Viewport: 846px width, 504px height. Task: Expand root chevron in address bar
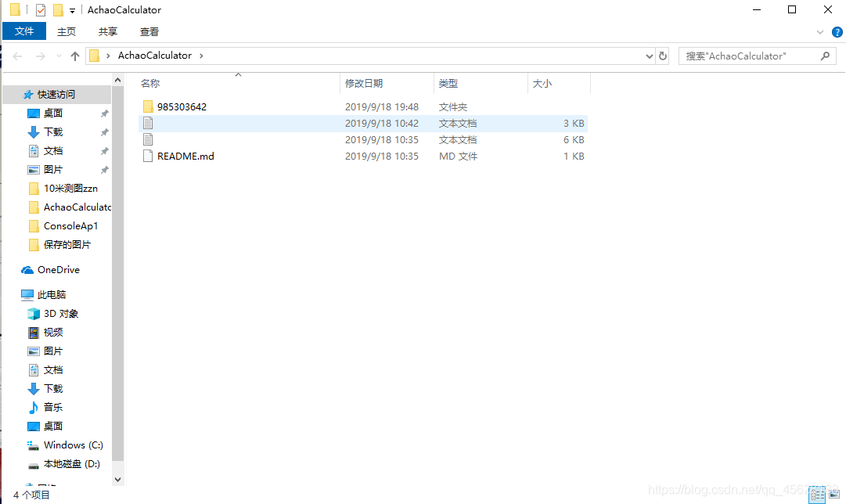pos(109,56)
